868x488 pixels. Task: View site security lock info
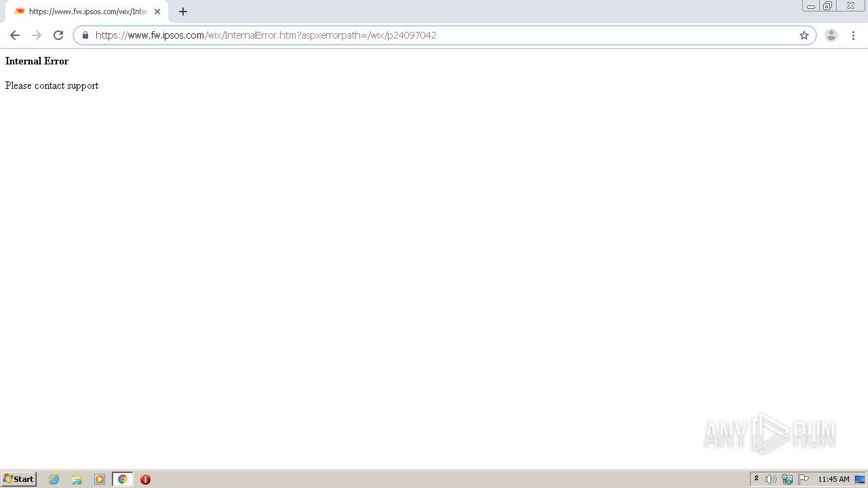point(85,35)
